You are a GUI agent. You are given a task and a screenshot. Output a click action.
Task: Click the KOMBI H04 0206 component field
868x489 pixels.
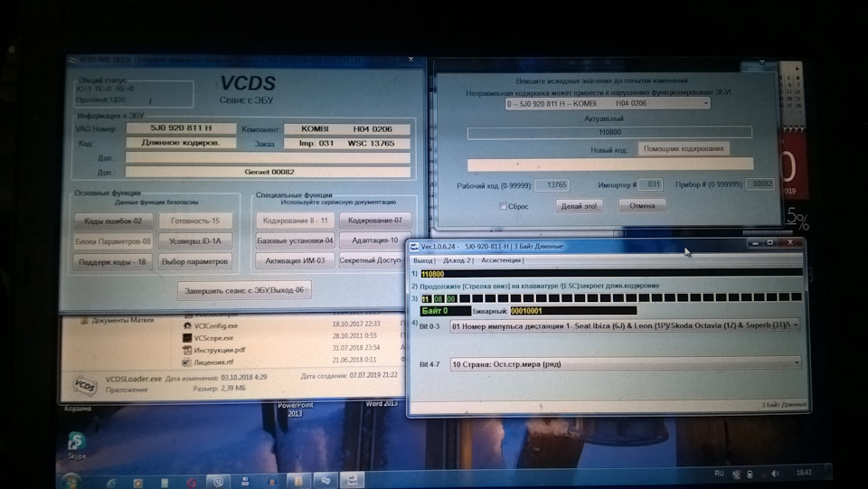pos(346,129)
